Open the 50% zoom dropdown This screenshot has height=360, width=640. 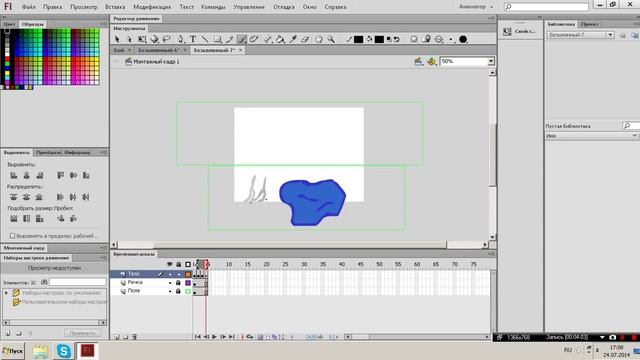(x=491, y=61)
